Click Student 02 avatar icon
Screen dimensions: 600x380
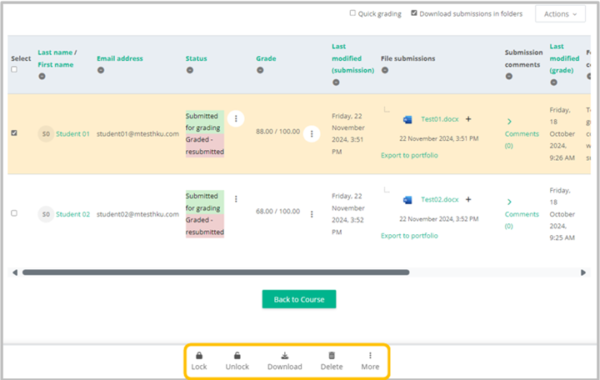tap(46, 214)
